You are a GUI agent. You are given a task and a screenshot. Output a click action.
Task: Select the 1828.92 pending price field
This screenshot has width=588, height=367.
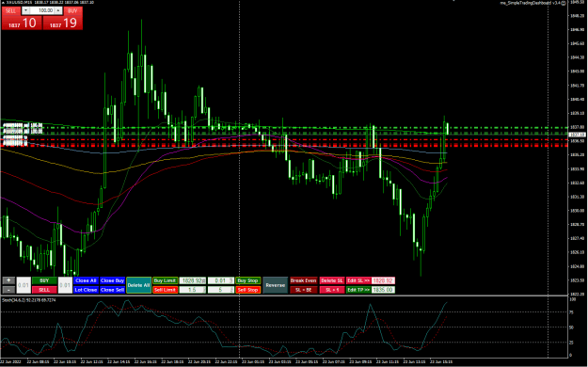point(192,280)
